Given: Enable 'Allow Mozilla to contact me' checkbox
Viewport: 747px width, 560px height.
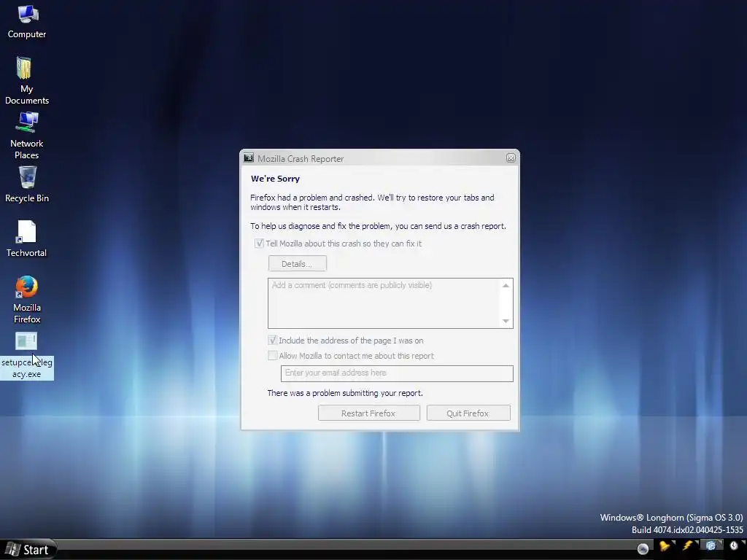Looking at the screenshot, I should 272,355.
